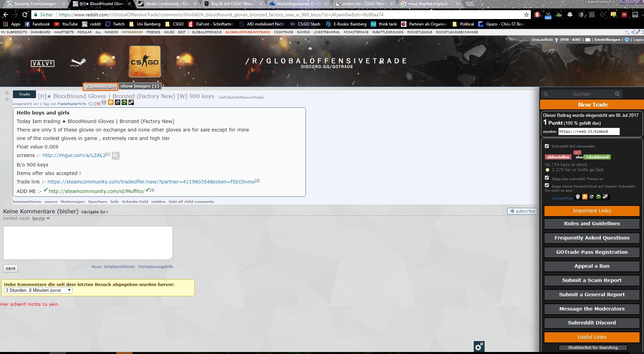Open the 'show images (1)' tab

click(x=140, y=86)
